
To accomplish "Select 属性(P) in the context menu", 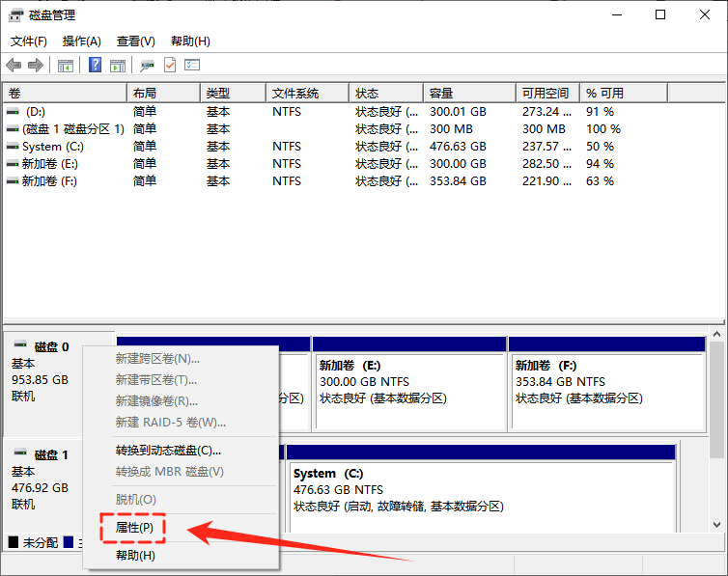I will coord(134,528).
